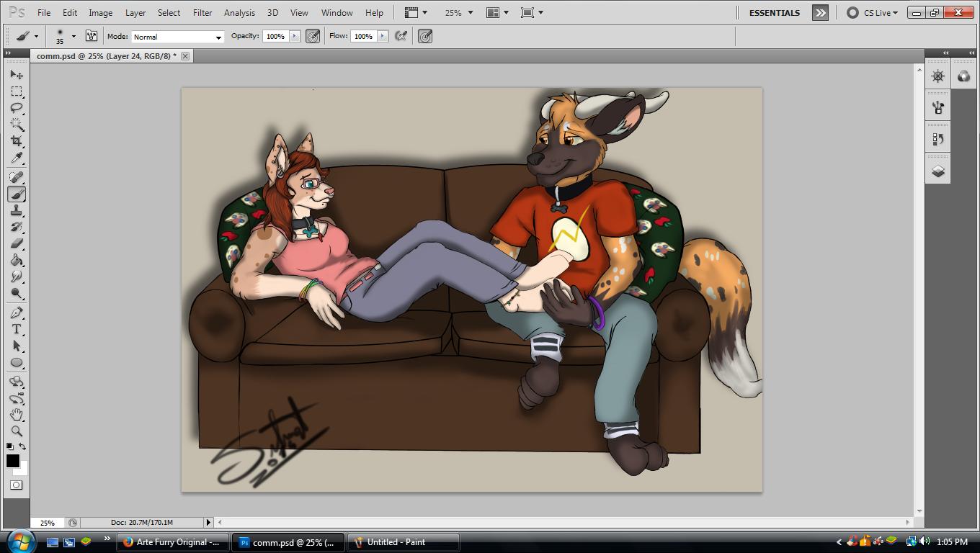
Task: Select the Eyedropper tool
Action: point(17,158)
